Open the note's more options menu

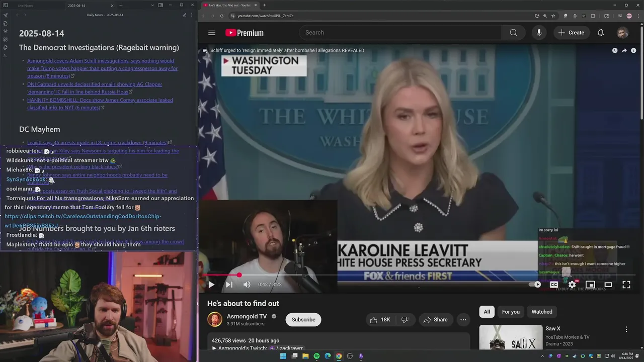192,15
